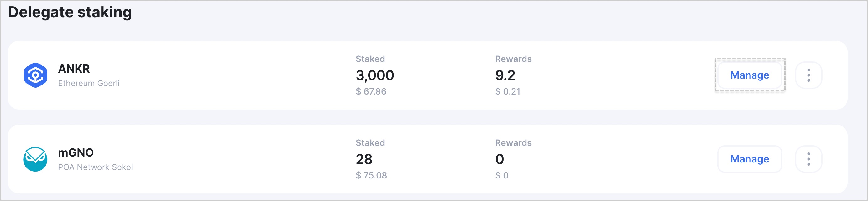Open the three-dot menu for mGNO
868x201 pixels.
808,159
